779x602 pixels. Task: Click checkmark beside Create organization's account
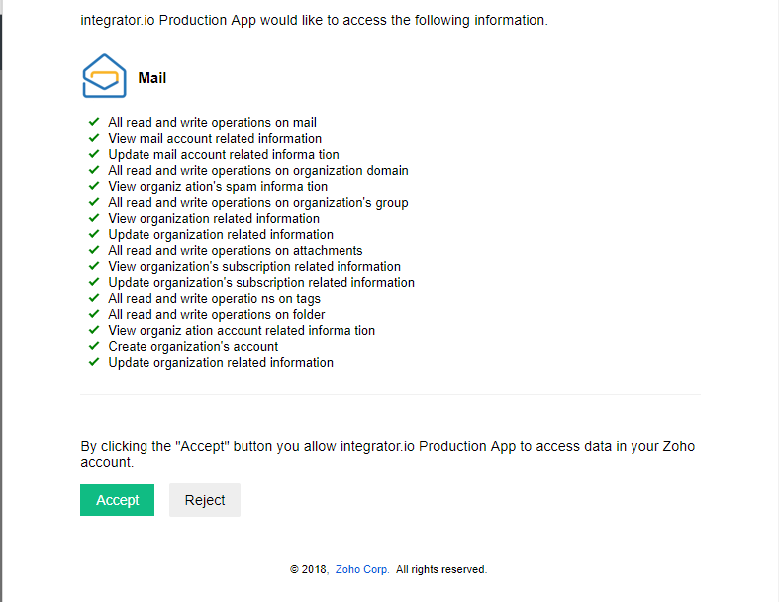click(94, 346)
